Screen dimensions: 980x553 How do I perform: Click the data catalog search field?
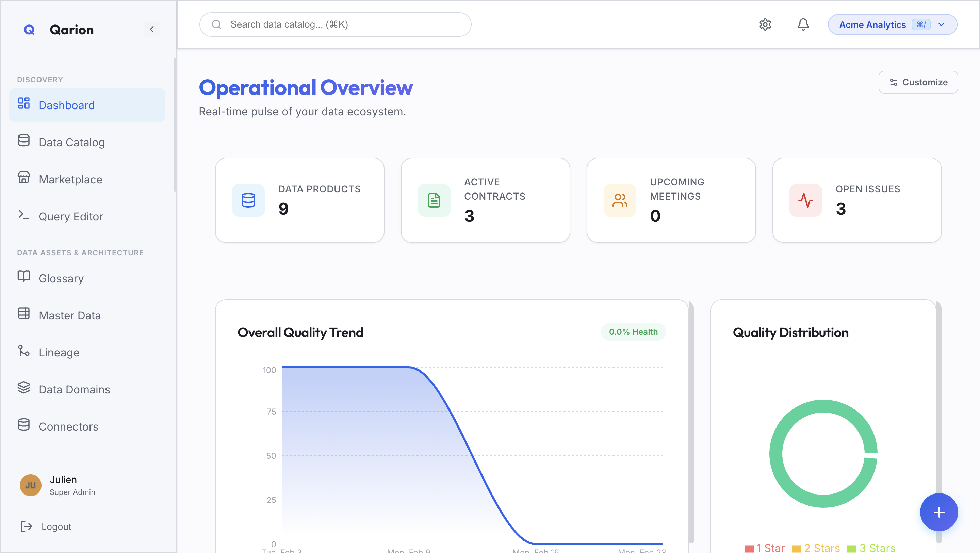click(335, 24)
